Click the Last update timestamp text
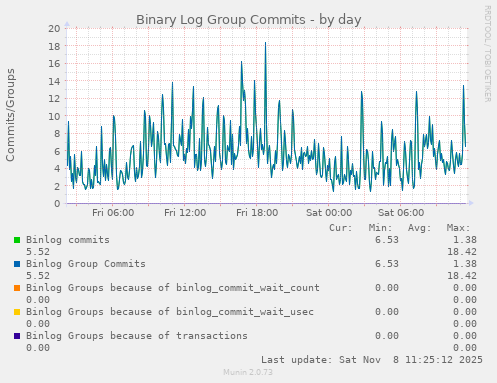Screen dimensions: 497x383 [372, 360]
